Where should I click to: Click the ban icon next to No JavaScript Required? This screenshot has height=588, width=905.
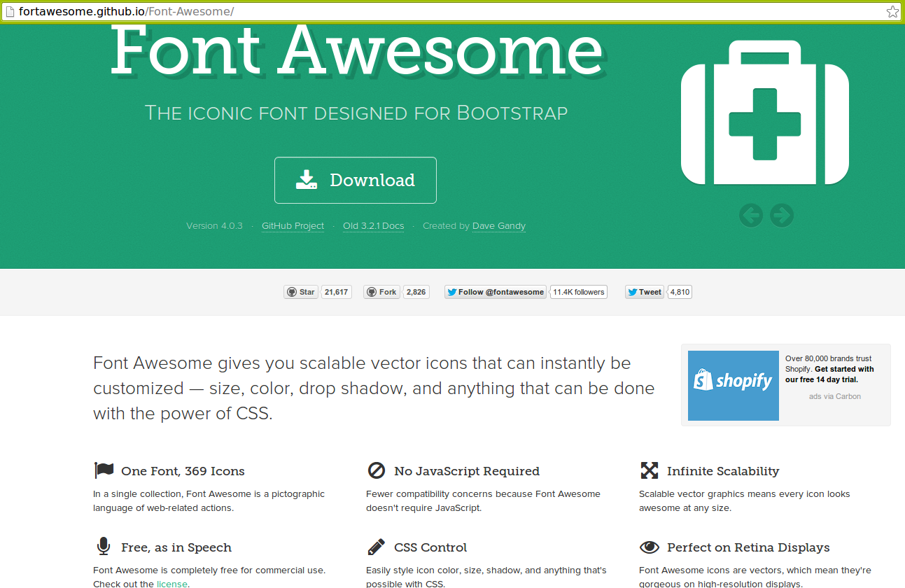pyautogui.click(x=375, y=470)
